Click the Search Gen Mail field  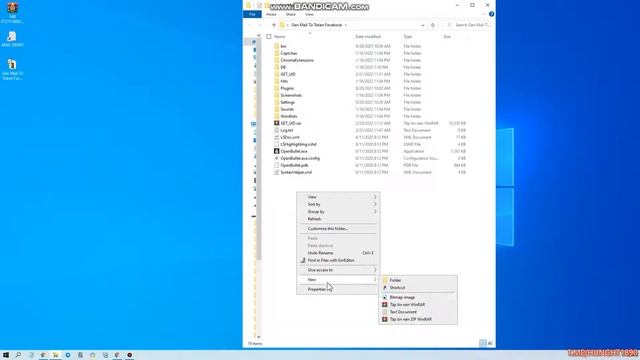[x=468, y=25]
